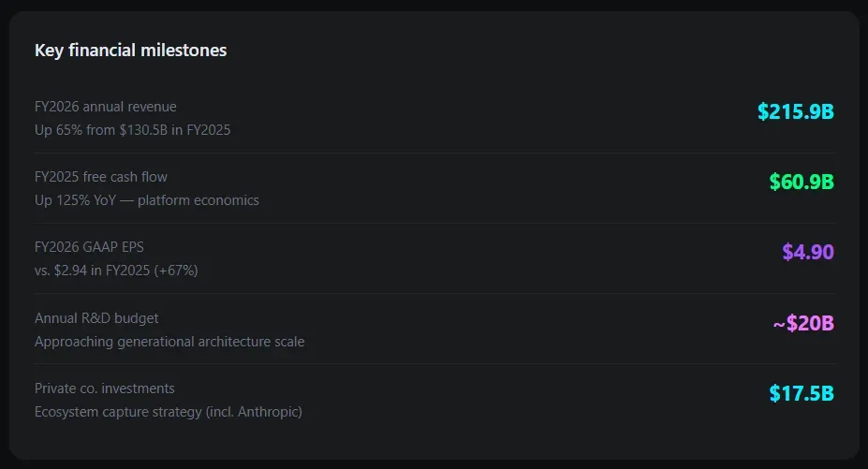Click the divider below the annual revenue row
The image size is (868, 469).
[x=434, y=153]
